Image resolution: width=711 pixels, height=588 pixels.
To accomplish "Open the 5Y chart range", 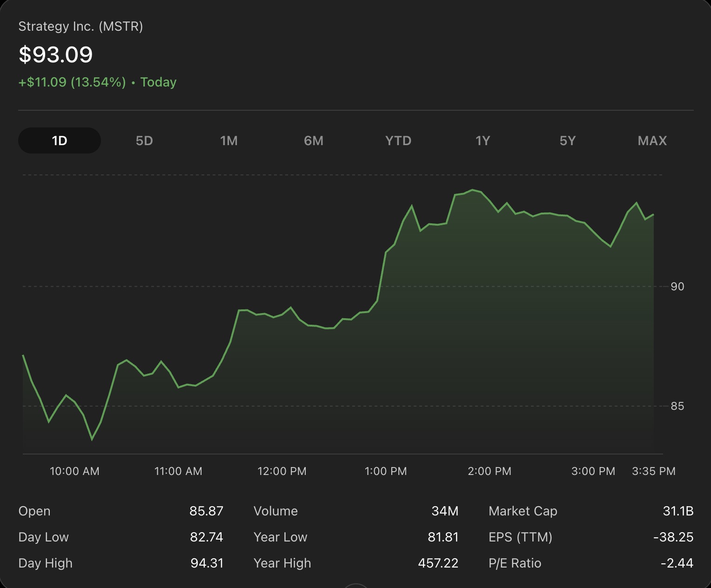I will click(x=568, y=140).
